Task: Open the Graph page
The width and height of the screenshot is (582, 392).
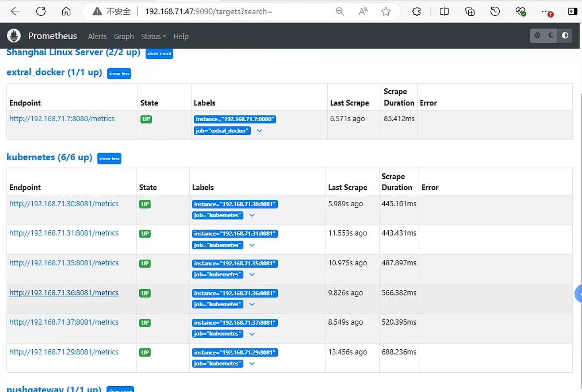Action: (x=124, y=36)
